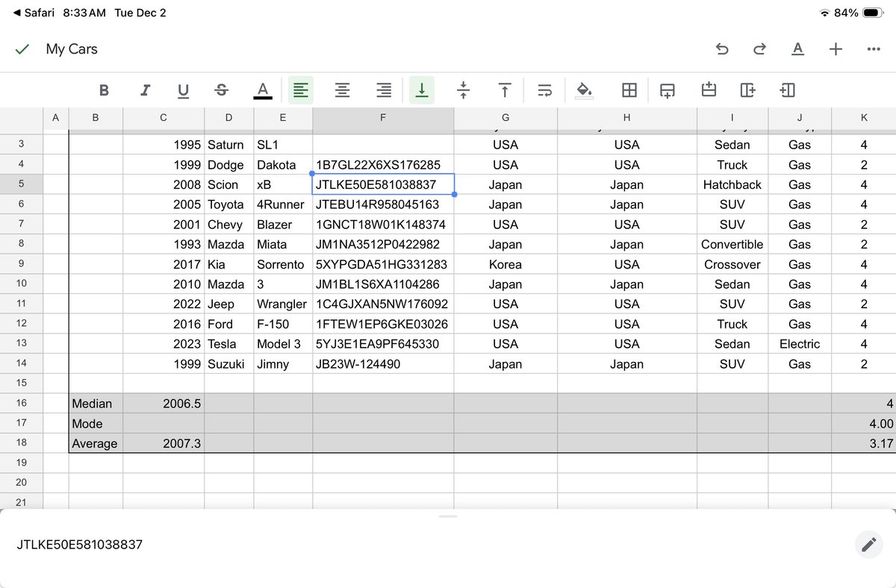This screenshot has height=588, width=896.
Task: Tap the green checkmark to finish editing
Action: coord(22,49)
